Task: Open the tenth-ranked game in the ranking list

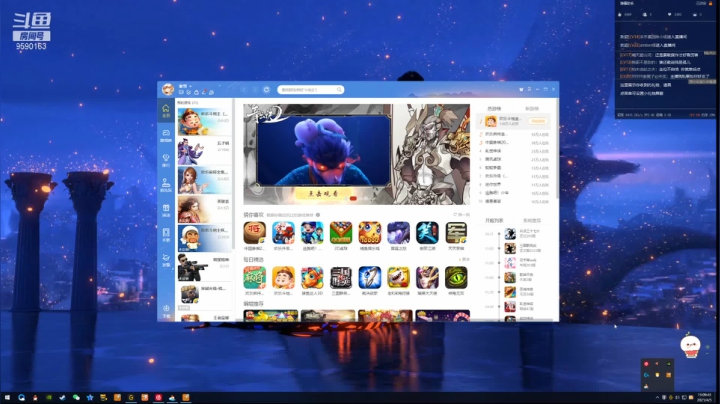Action: click(514, 201)
